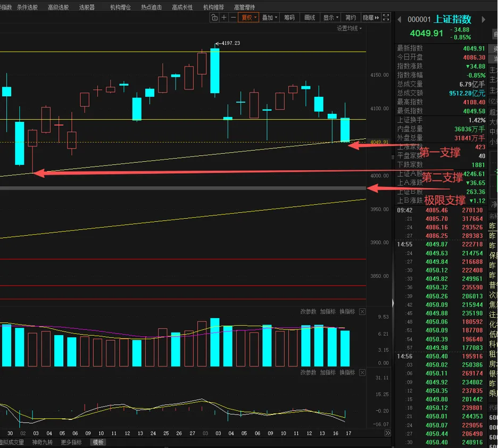The width and height of the screenshot is (498, 448).
Task: Click the 09:42 tick row 4085.46
Action: [x=440, y=210]
